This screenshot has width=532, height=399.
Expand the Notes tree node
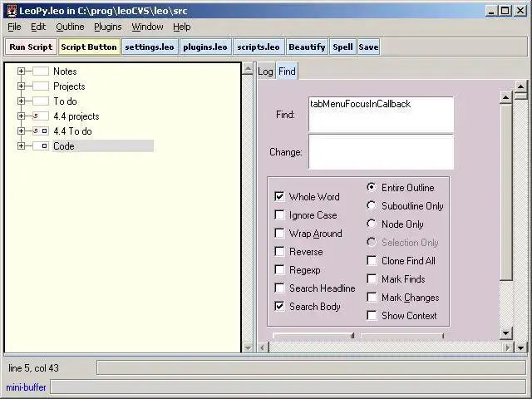21,71
